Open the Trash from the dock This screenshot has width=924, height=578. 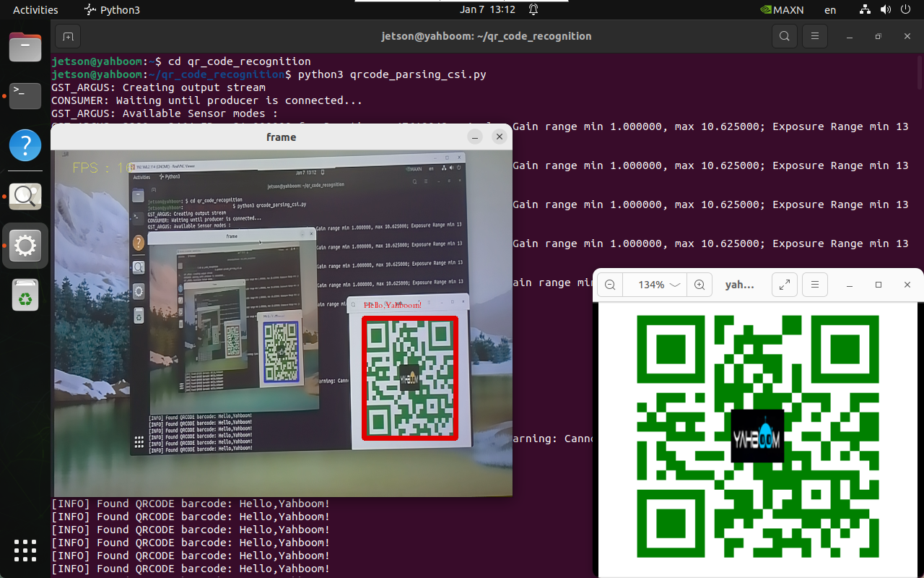tap(25, 295)
